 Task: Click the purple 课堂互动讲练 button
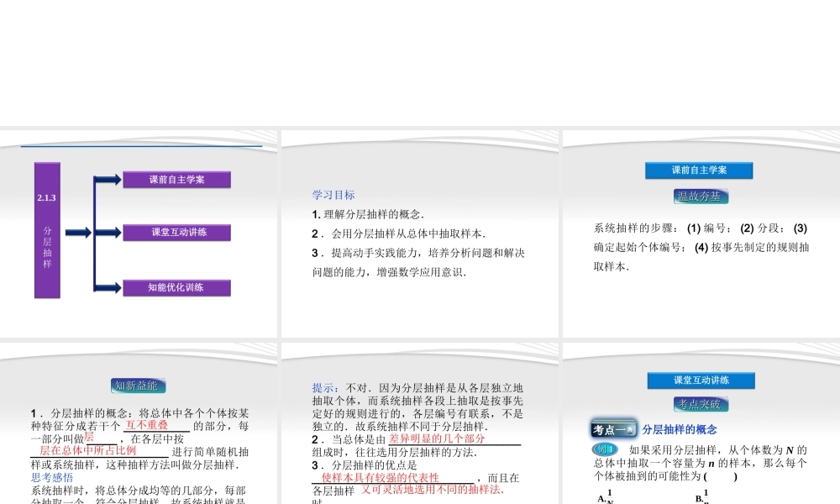click(176, 233)
